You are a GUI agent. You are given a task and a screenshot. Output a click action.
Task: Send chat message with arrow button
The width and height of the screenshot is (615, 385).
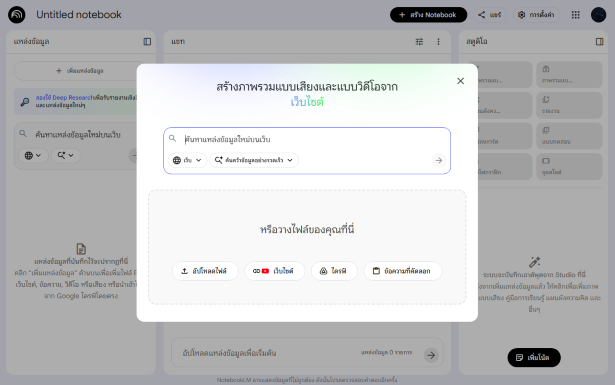click(x=431, y=355)
